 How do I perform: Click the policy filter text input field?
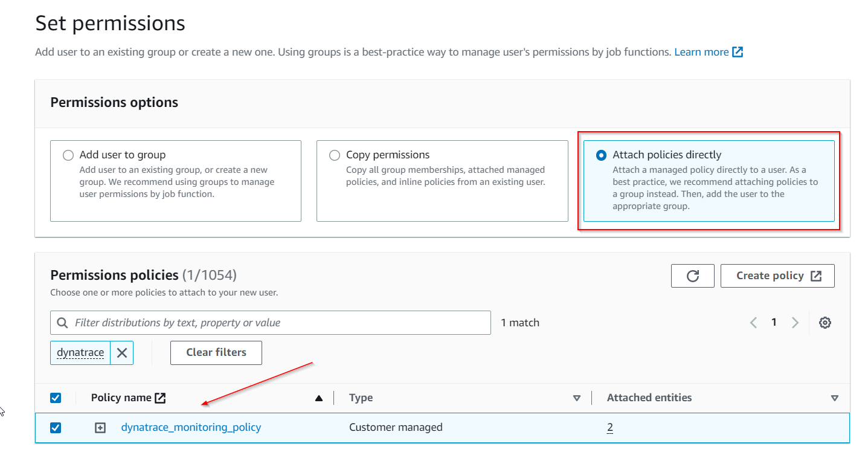278,323
